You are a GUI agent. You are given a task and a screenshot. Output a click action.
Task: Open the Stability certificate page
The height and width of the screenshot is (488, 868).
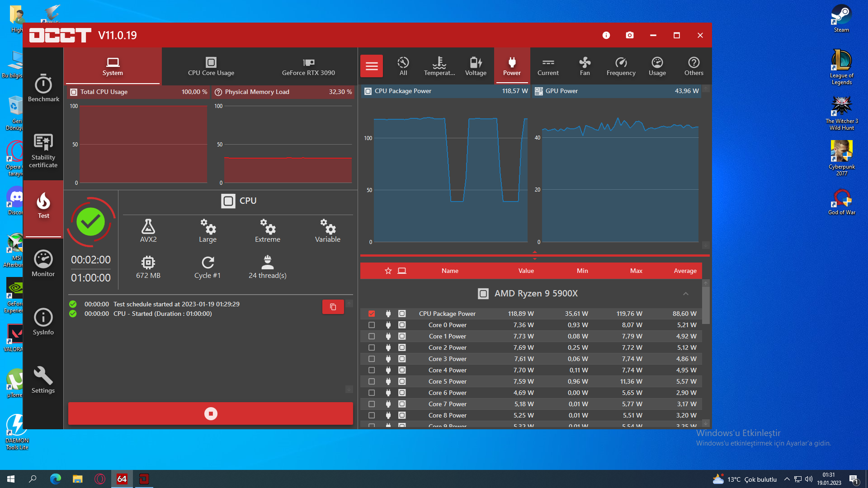[43, 151]
